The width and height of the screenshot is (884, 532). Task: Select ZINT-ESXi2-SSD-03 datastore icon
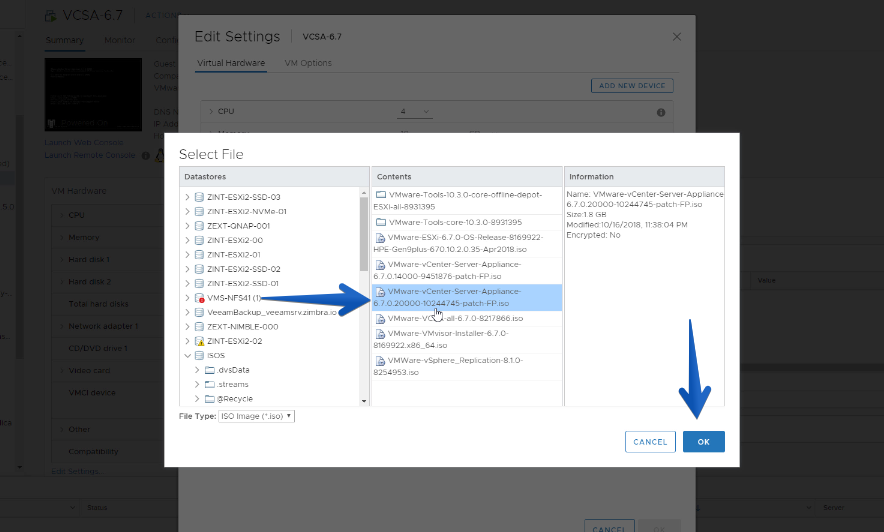click(x=199, y=197)
